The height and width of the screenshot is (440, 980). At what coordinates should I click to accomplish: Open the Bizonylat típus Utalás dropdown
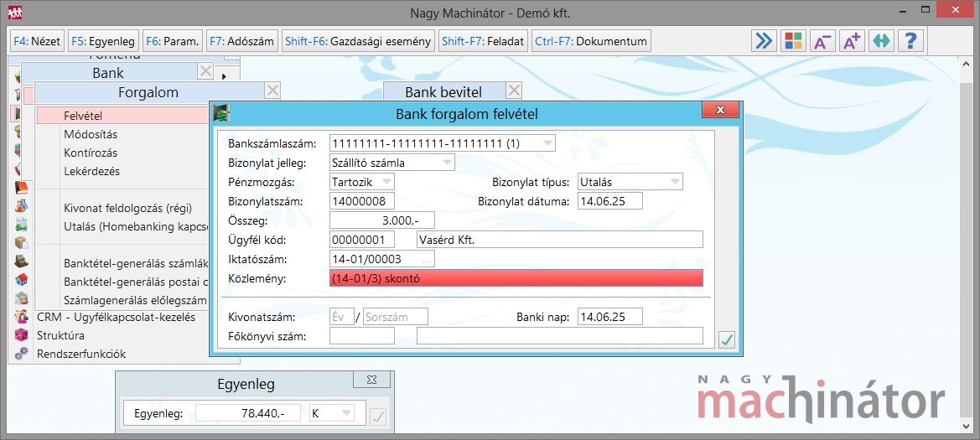(x=675, y=182)
